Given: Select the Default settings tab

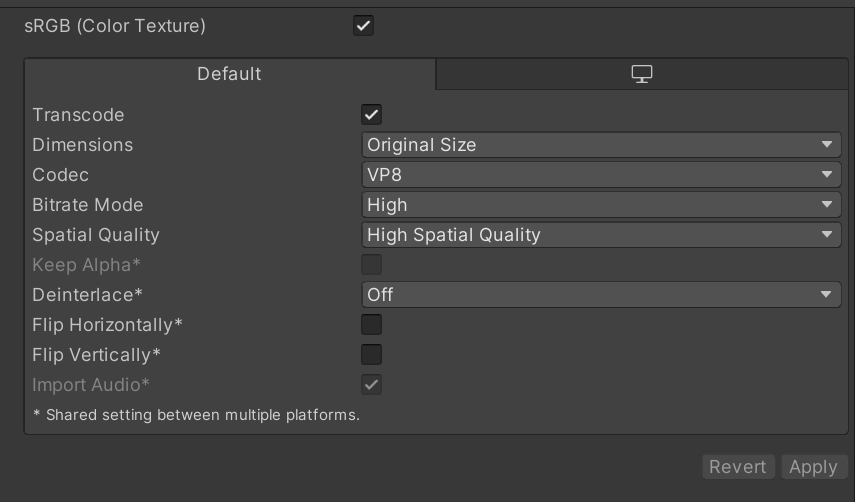Looking at the screenshot, I should point(229,74).
